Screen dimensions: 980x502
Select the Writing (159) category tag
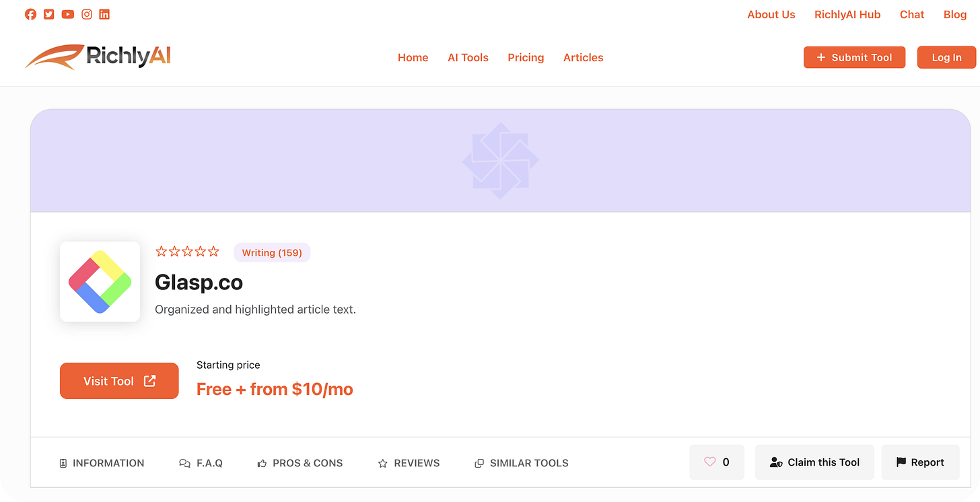[x=272, y=252]
